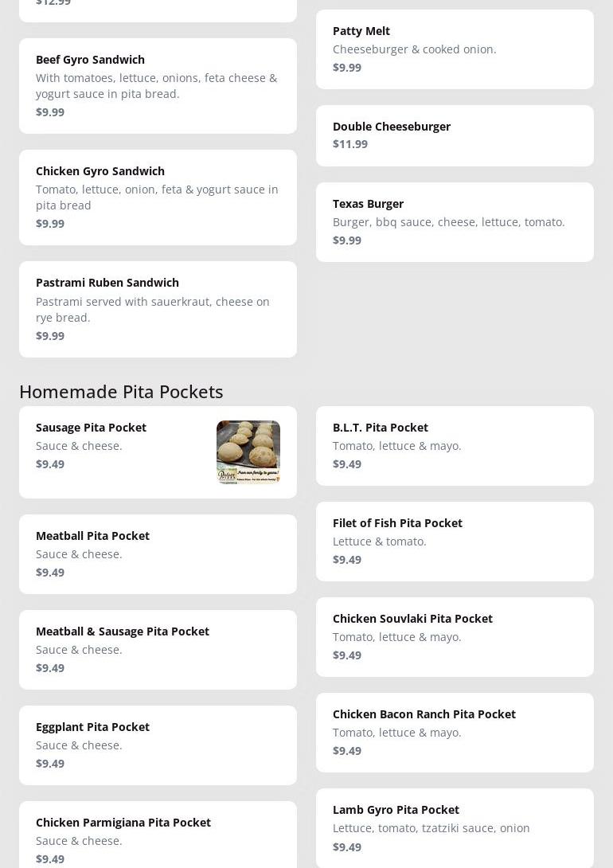613x868 pixels.
Task: Select the Pastrami Ruben Sandwich item
Action: 158,309
